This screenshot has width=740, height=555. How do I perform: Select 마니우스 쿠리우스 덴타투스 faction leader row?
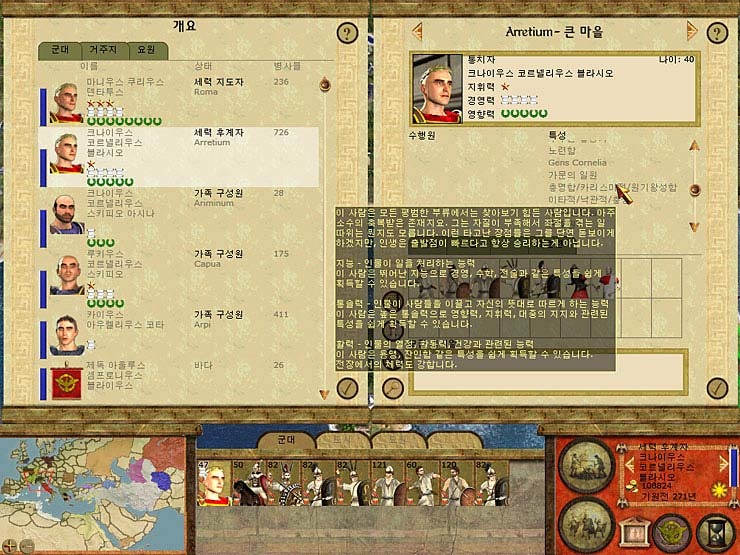pyautogui.click(x=178, y=101)
